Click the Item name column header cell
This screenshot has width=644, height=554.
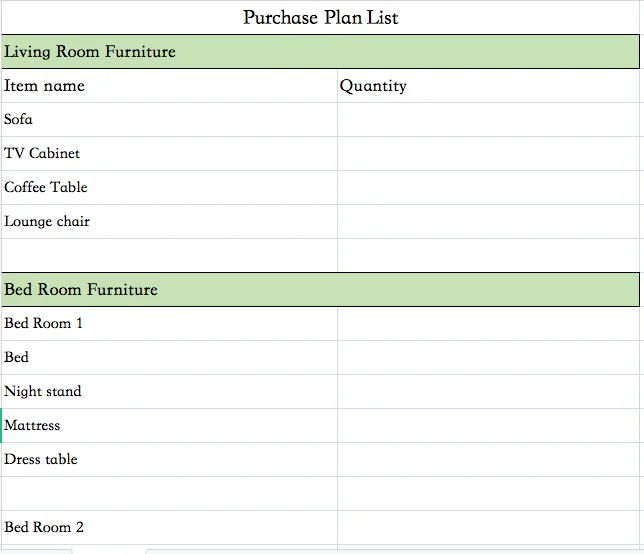point(168,86)
